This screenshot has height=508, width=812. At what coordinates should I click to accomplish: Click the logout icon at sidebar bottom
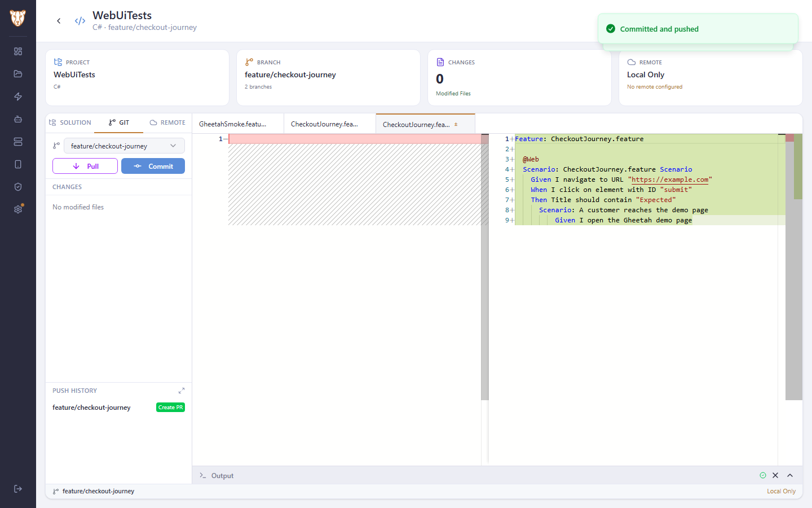coord(18,489)
